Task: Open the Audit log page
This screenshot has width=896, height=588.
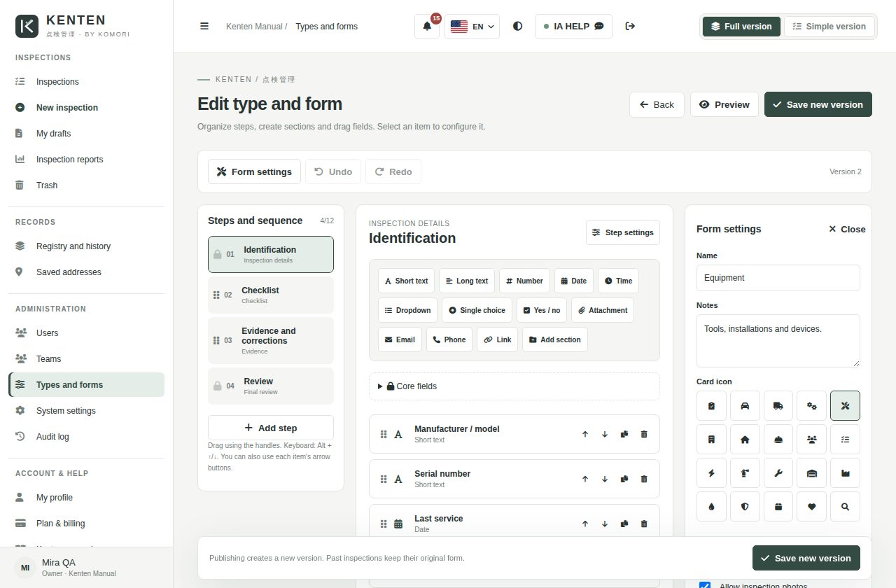Action: pos(86,437)
